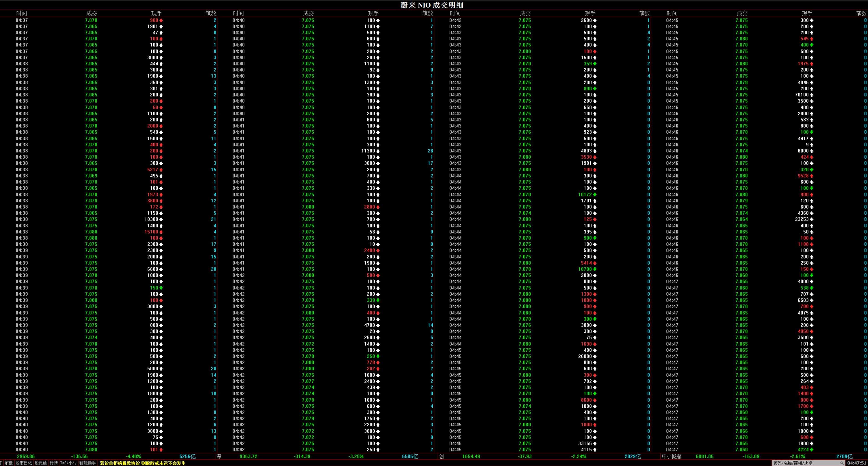Screen dimensions: 868x466
Task: Click the red 8600 volume cell
Action: click(589, 400)
